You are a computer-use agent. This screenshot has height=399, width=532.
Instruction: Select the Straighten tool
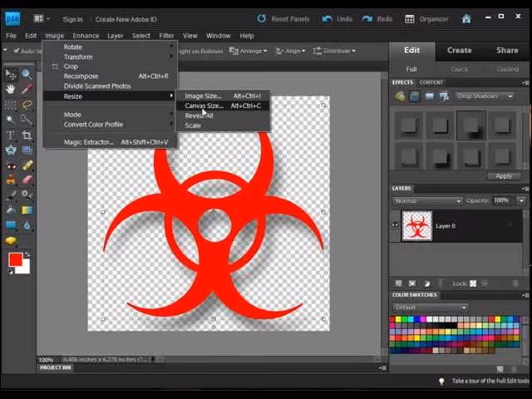pos(27,150)
